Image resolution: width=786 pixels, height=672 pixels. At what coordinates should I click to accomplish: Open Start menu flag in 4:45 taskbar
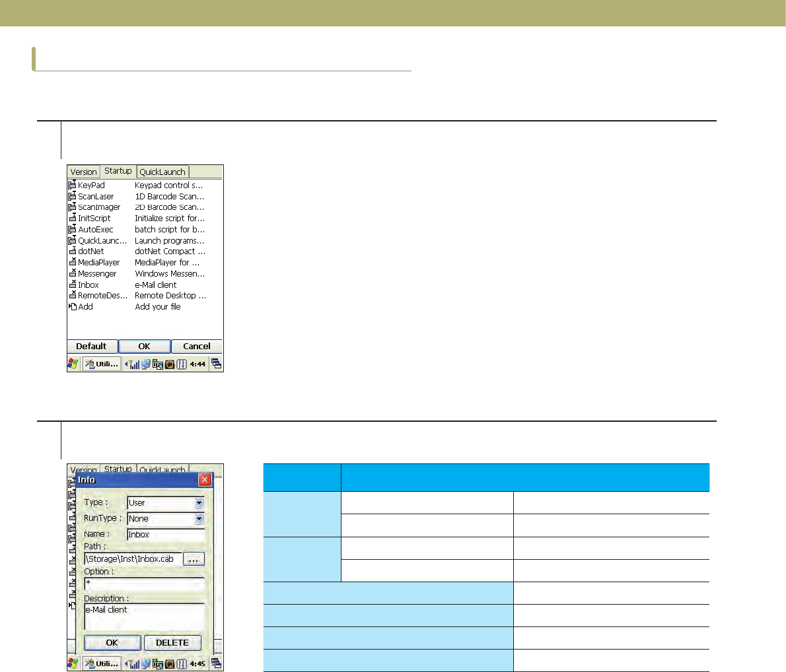pos(73,663)
